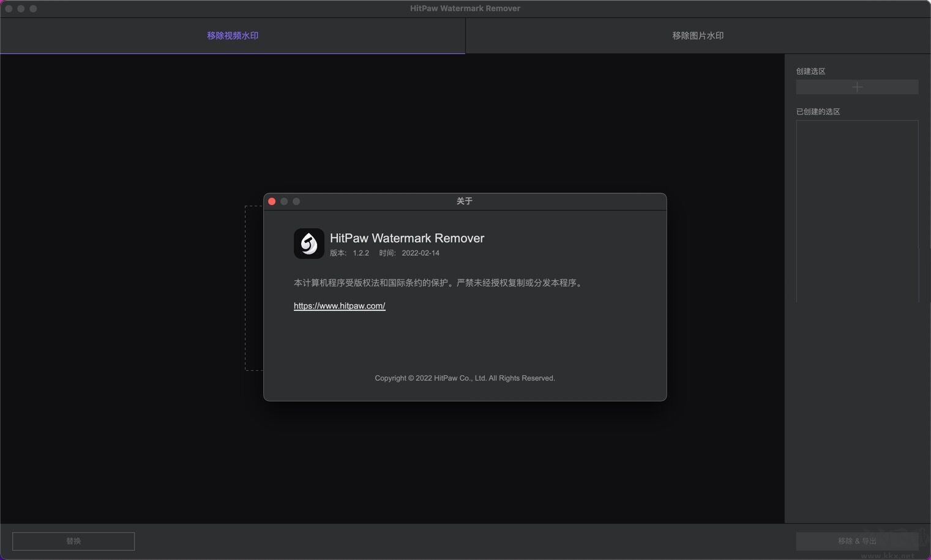
Task: Click the minimize button of the About dialog
Action: (x=284, y=201)
